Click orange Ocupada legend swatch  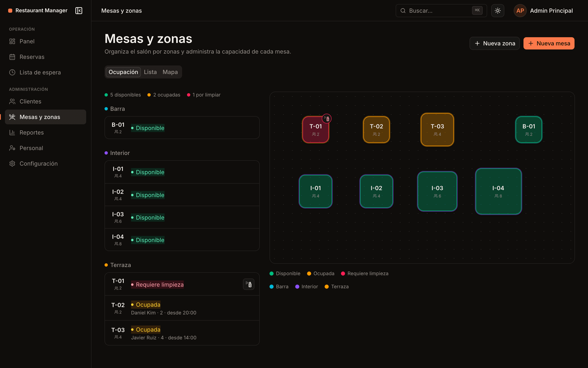coord(309,274)
